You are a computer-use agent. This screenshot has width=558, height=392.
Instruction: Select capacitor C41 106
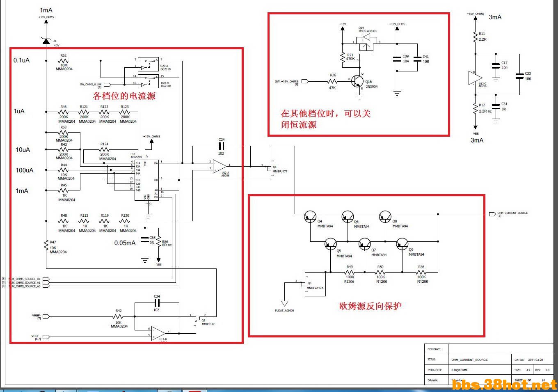pos(418,59)
